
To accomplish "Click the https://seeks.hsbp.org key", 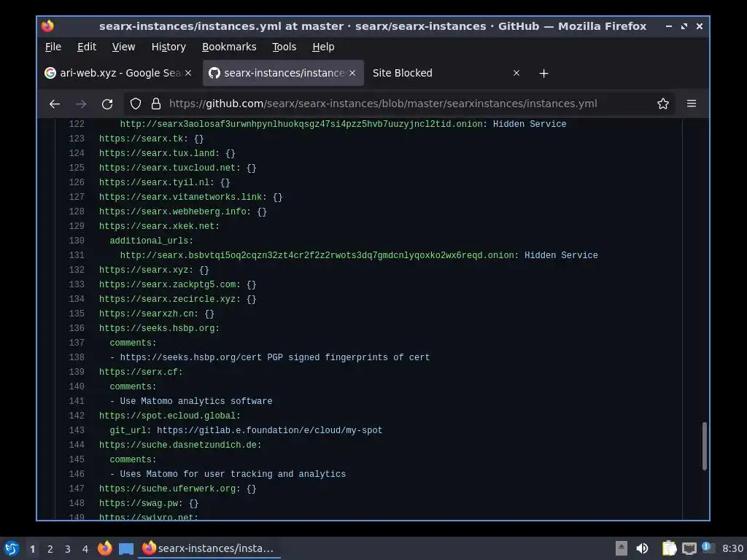I will (x=159, y=328).
